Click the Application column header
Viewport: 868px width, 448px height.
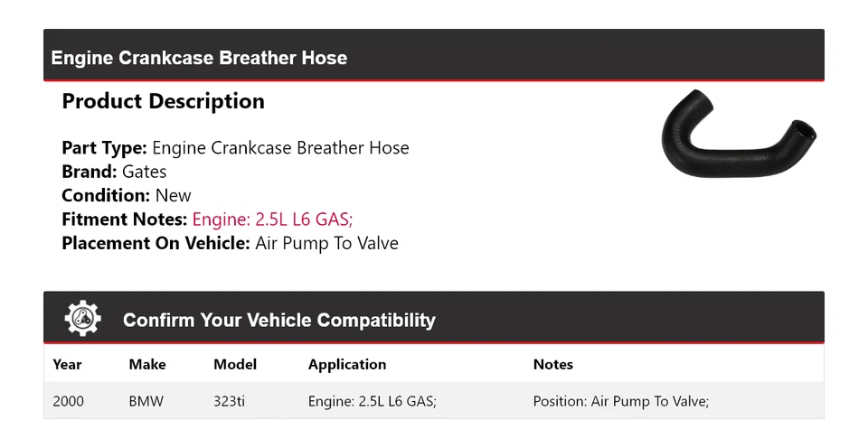pyautogui.click(x=347, y=365)
